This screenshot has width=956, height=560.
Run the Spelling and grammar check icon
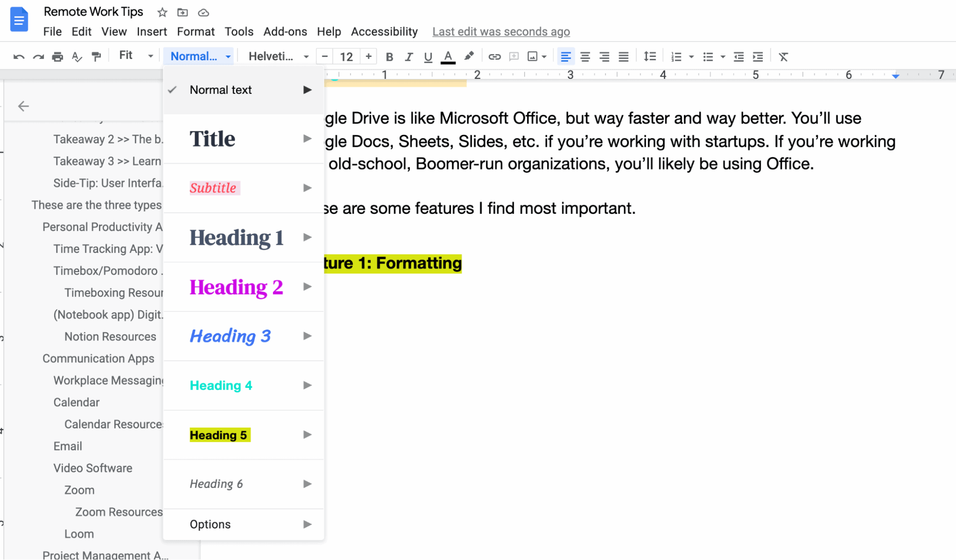[x=77, y=56]
